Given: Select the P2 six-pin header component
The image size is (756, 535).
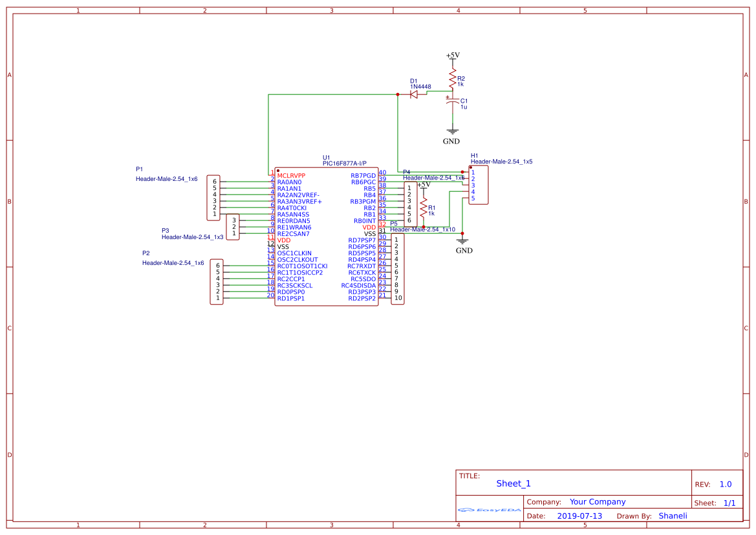Looking at the screenshot, I should pos(217,282).
